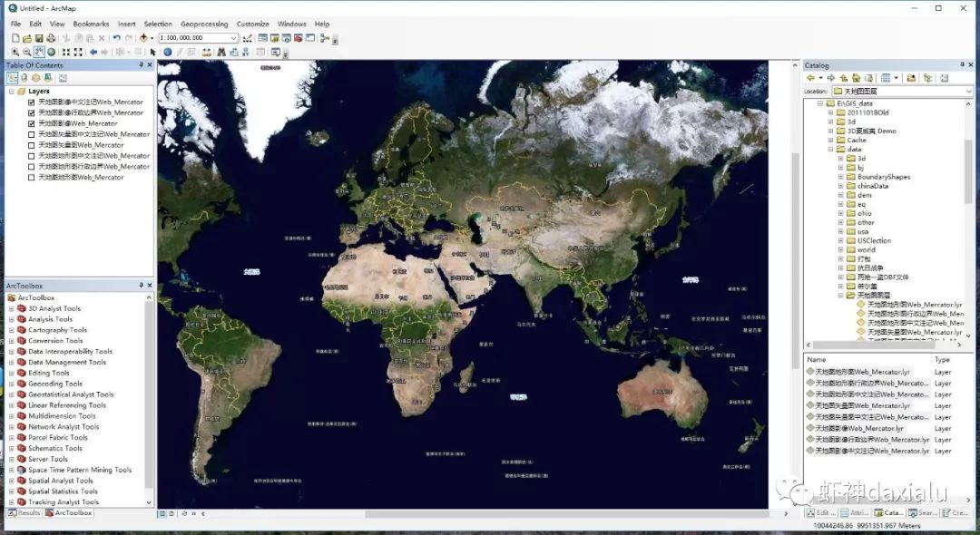Image resolution: width=980 pixels, height=535 pixels.
Task: Uncheck the 天地图影像行政边界Web_Mercator layer
Action: pyautogui.click(x=31, y=113)
